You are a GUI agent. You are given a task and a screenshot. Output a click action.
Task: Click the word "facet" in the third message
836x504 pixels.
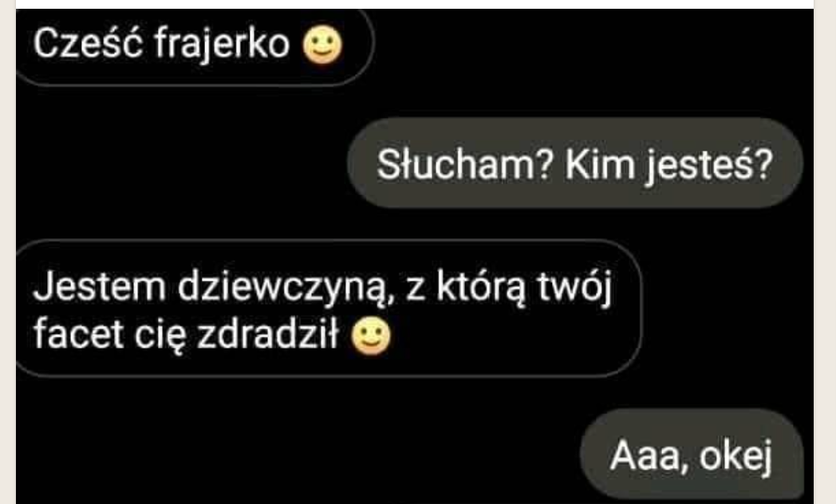(x=78, y=335)
